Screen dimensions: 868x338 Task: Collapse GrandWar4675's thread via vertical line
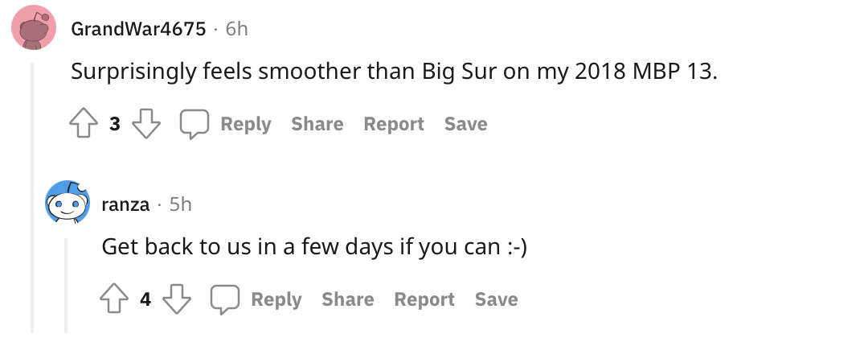point(32,198)
